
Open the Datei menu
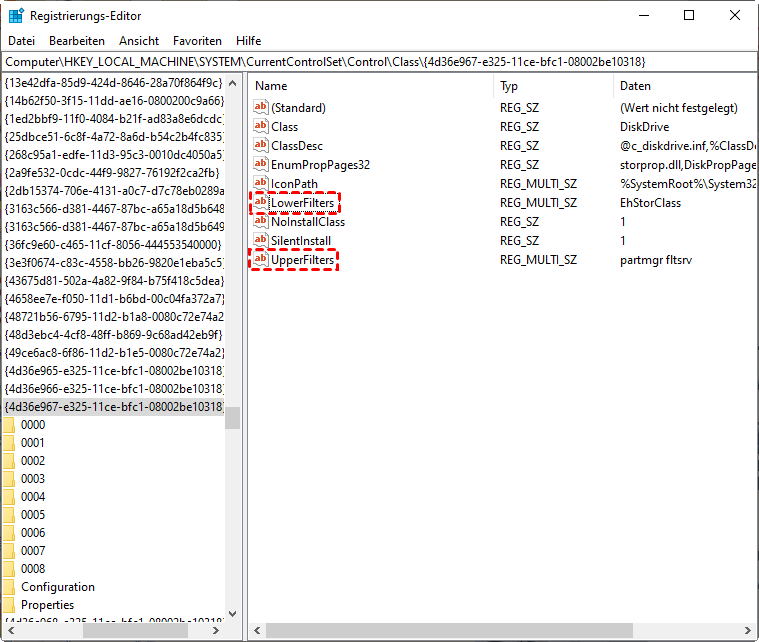point(22,41)
